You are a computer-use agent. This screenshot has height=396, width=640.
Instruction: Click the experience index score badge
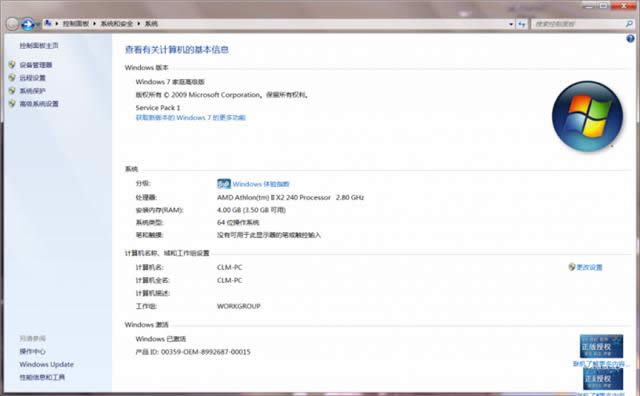point(224,184)
